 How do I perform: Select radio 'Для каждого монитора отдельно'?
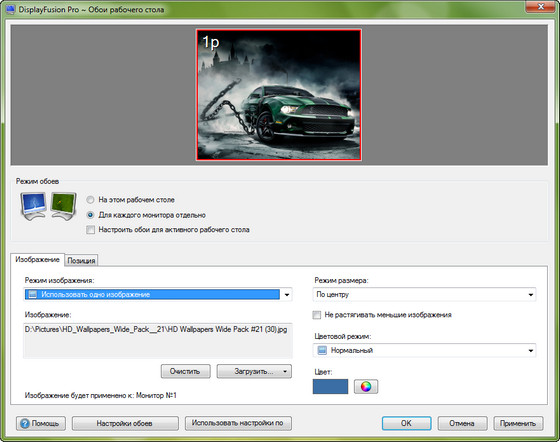pyautogui.click(x=90, y=215)
